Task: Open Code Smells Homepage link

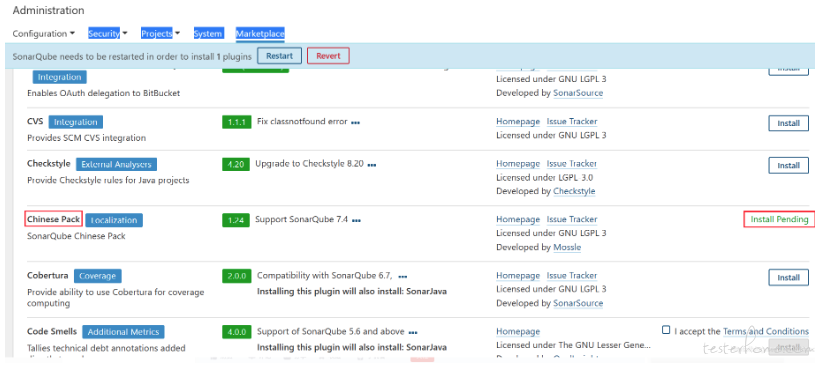Action: click(518, 332)
